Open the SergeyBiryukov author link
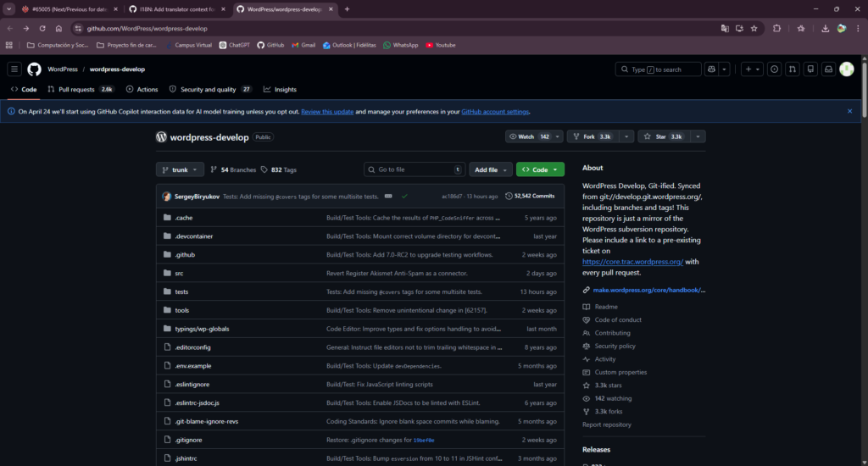 [x=197, y=197]
